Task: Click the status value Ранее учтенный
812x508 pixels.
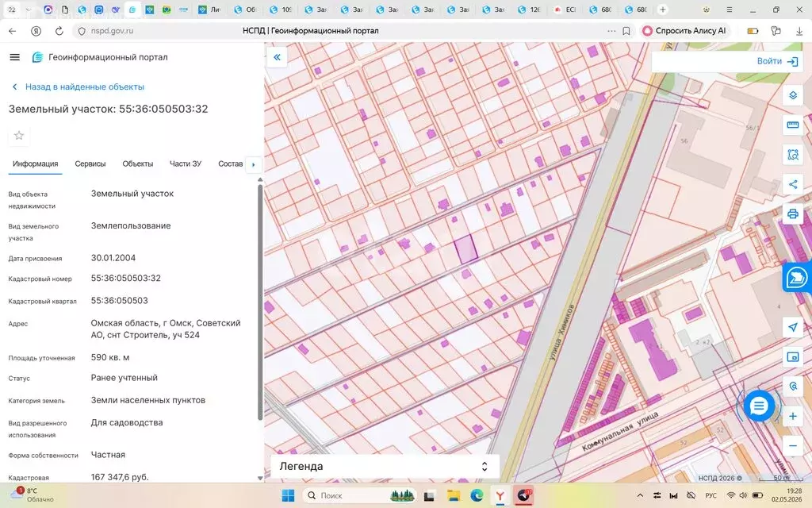Action: (124, 378)
